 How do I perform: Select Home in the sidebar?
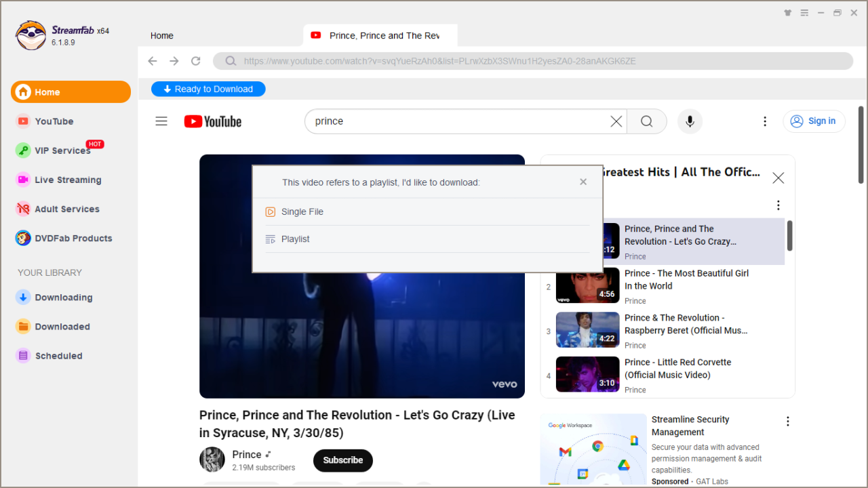pyautogui.click(x=71, y=92)
